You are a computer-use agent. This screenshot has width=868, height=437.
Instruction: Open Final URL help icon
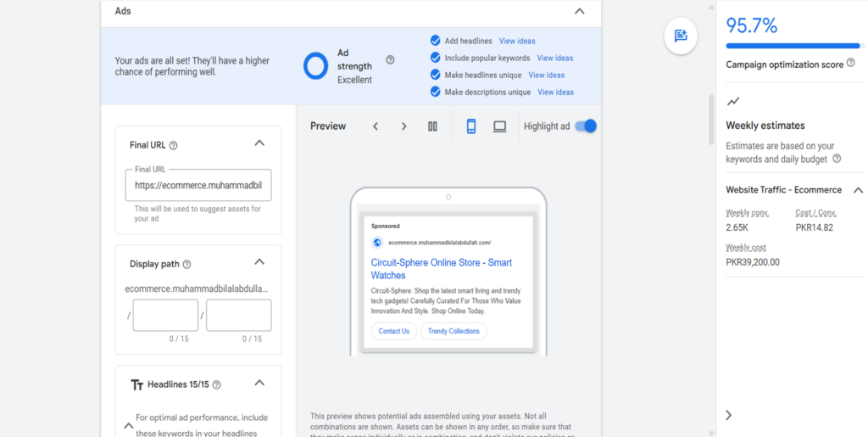173,146
